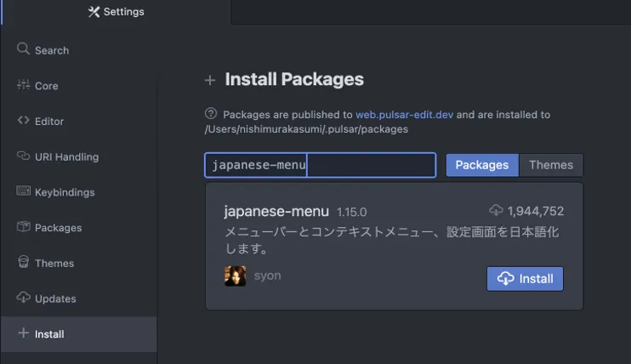Open the Updates panel
631x364 pixels.
(79, 299)
